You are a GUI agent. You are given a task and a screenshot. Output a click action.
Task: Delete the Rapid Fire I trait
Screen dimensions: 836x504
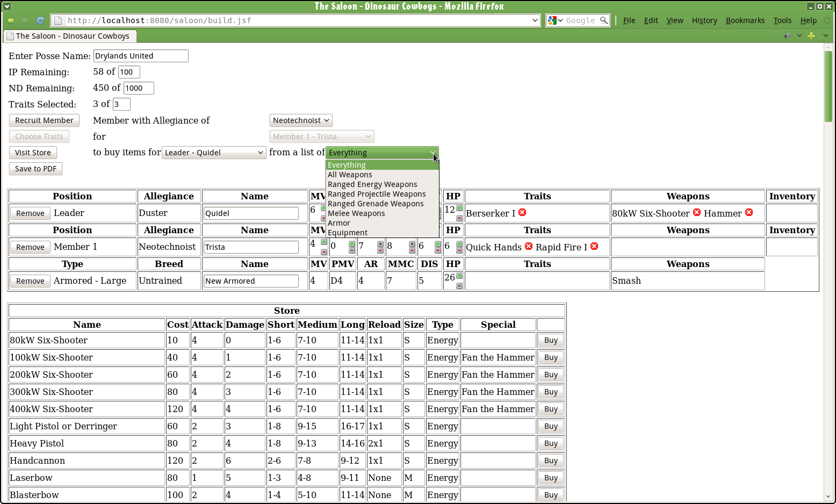pos(594,247)
